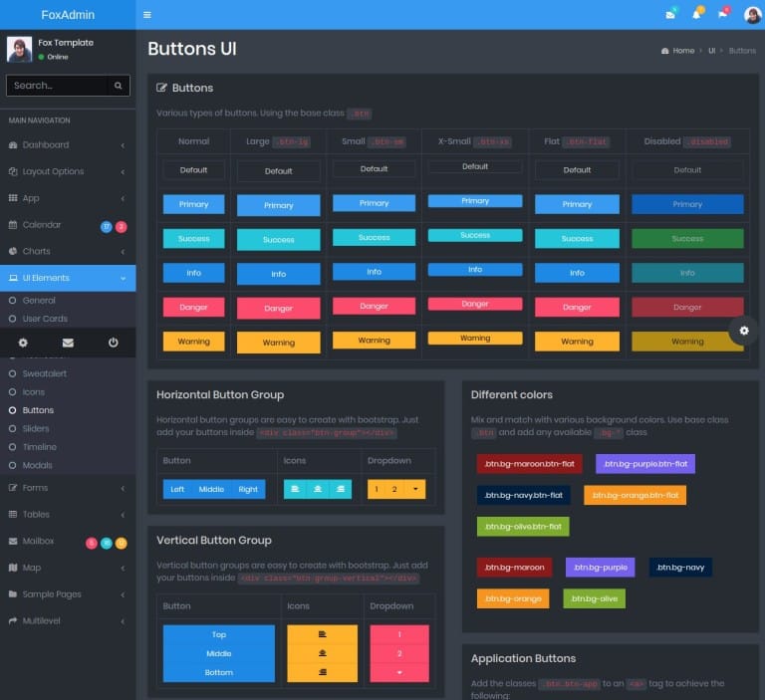Image resolution: width=765 pixels, height=700 pixels.
Task: Click the .btn.bg-maroon.btn-flat color button
Action: 529,464
